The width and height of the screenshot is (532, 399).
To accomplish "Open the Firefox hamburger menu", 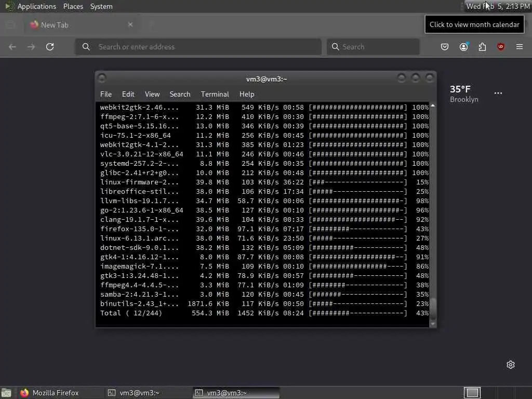I will [520, 47].
